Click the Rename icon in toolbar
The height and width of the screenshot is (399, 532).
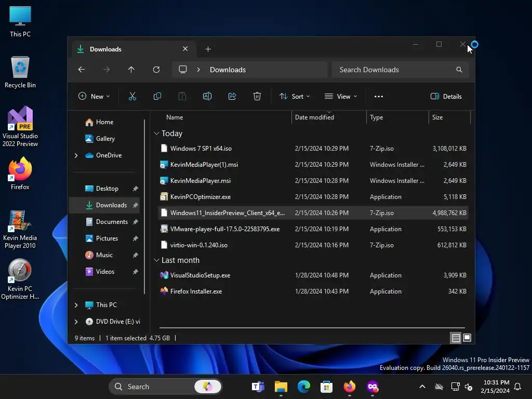[207, 96]
